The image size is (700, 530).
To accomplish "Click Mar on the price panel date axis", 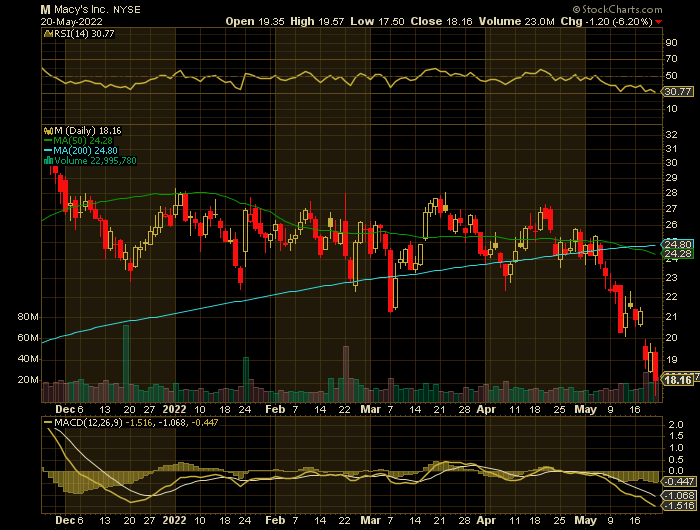I will click(x=370, y=409).
